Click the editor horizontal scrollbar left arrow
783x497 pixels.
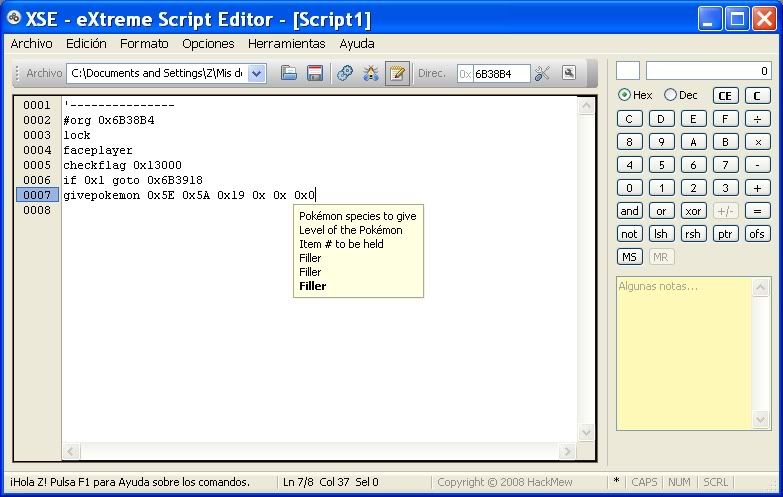click(x=70, y=452)
